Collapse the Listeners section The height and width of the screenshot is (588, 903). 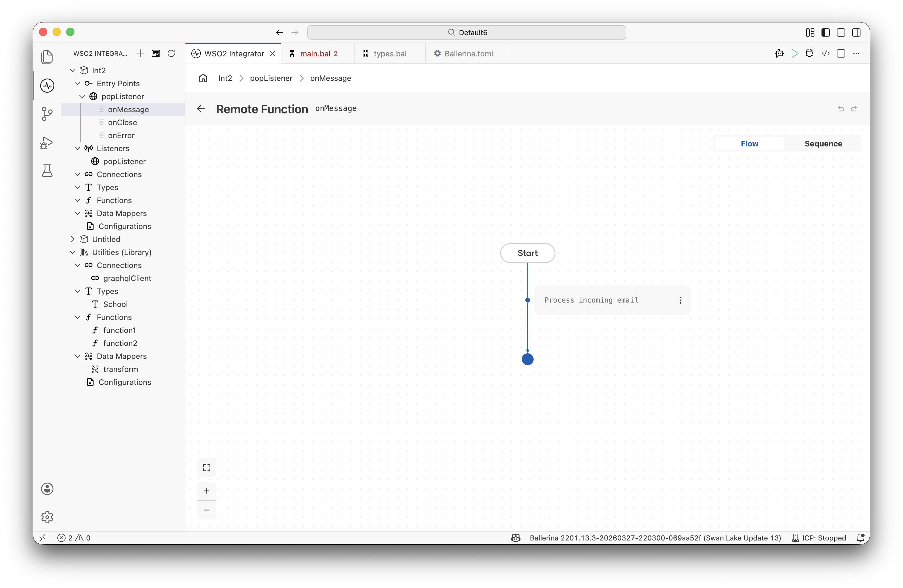coord(77,148)
